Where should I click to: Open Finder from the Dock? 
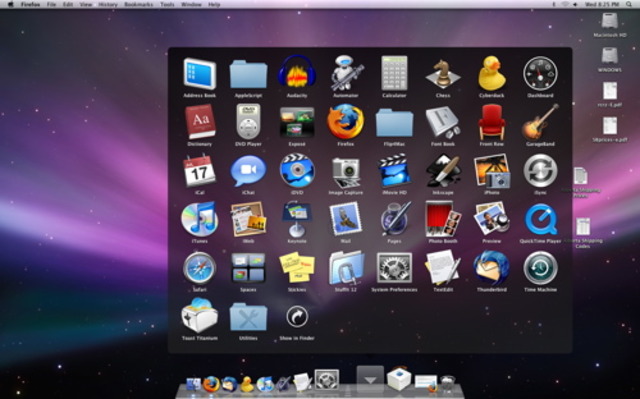tap(193, 384)
